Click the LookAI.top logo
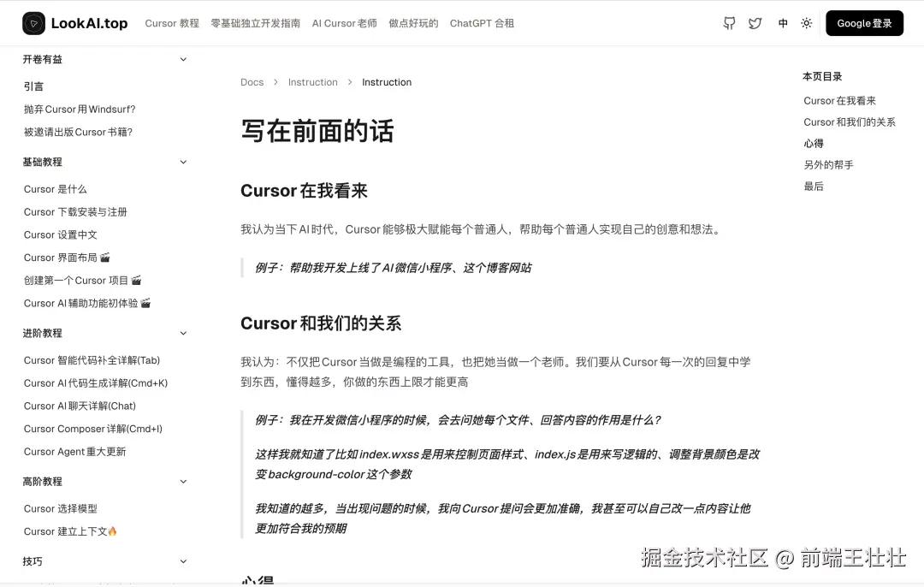The width and height of the screenshot is (924, 587). pyautogui.click(x=74, y=23)
